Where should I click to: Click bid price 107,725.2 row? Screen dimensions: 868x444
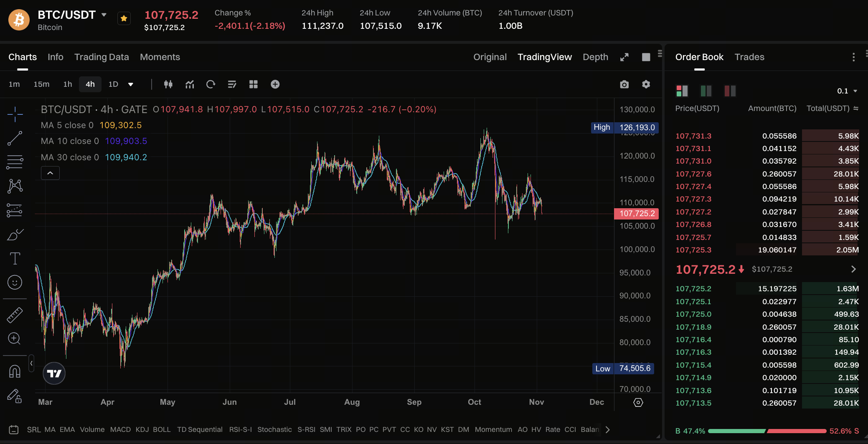pyautogui.click(x=767, y=289)
